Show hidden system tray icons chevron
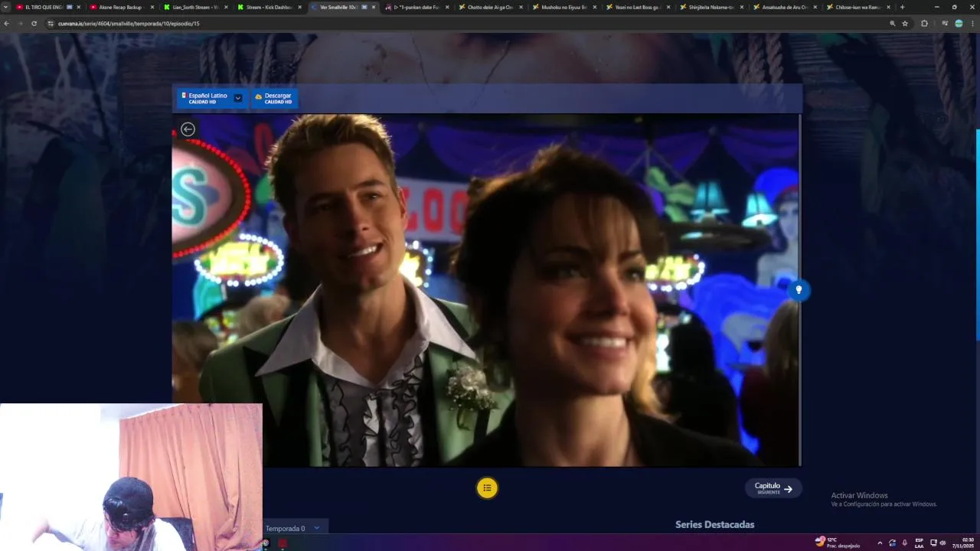Image resolution: width=980 pixels, height=551 pixels. (879, 543)
